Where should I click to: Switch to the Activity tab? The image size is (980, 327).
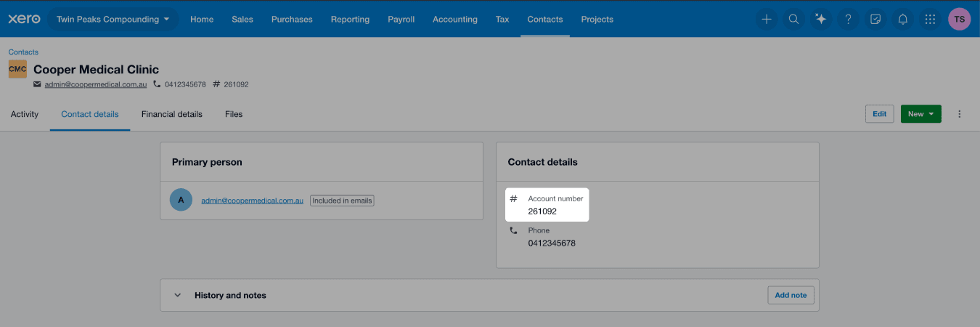click(x=25, y=114)
